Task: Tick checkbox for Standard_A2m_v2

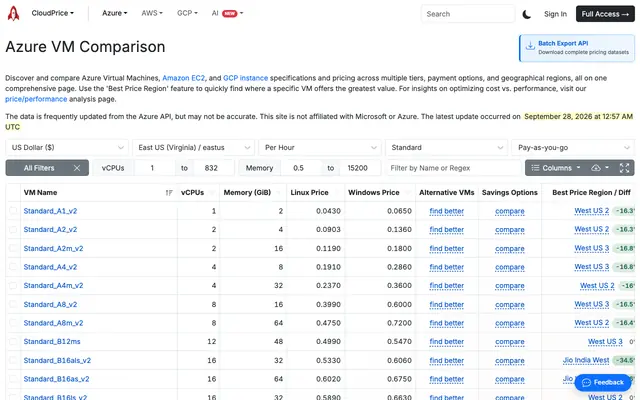Action: [13, 248]
